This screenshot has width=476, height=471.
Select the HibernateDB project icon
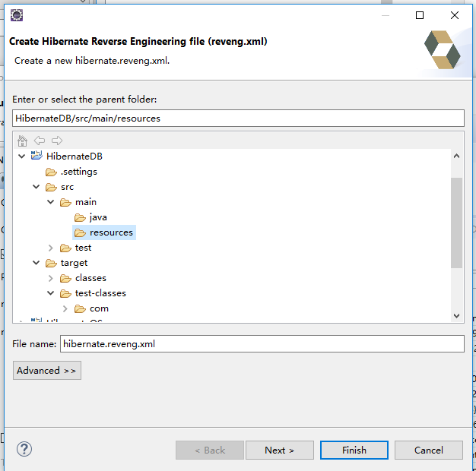(x=36, y=156)
